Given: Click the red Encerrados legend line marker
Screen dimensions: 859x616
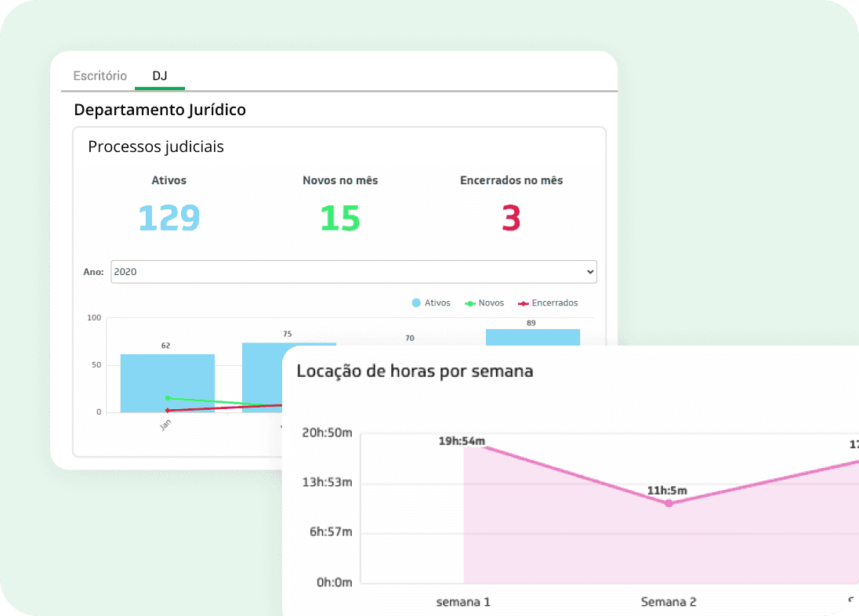Looking at the screenshot, I should [523, 303].
